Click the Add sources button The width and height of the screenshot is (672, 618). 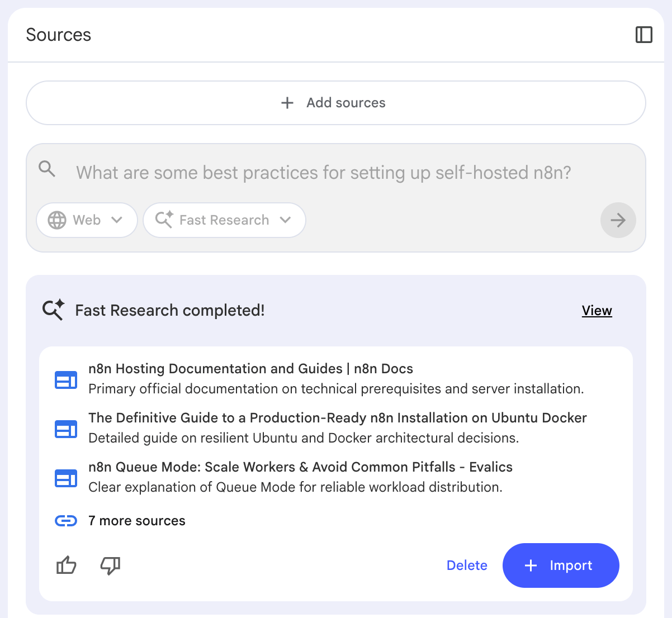[336, 103]
